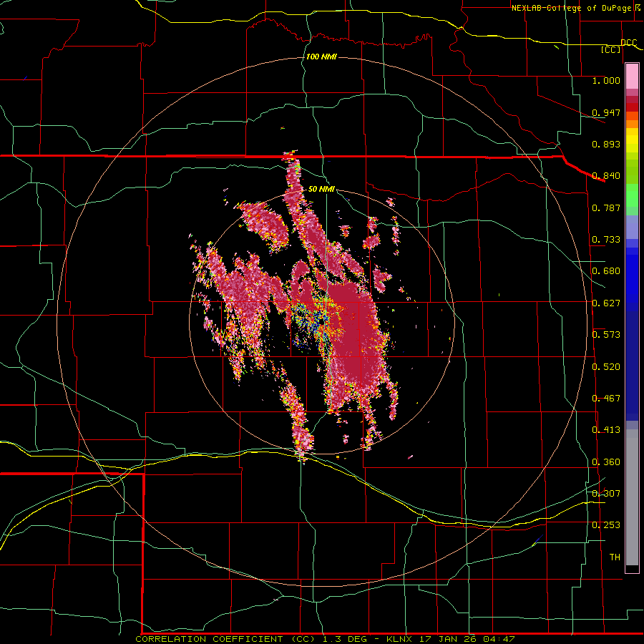Click the 0.573 legend value
Screen dimensions: 644x644
click(606, 335)
